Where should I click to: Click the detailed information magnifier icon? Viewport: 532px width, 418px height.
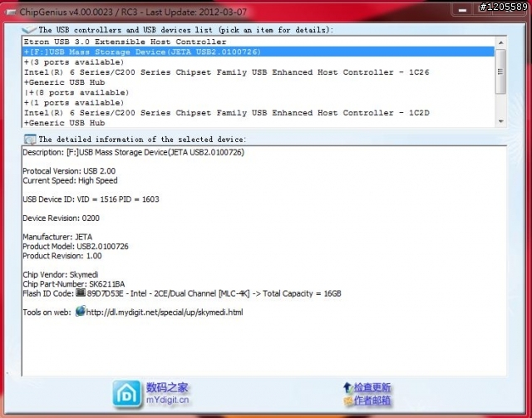(30, 139)
